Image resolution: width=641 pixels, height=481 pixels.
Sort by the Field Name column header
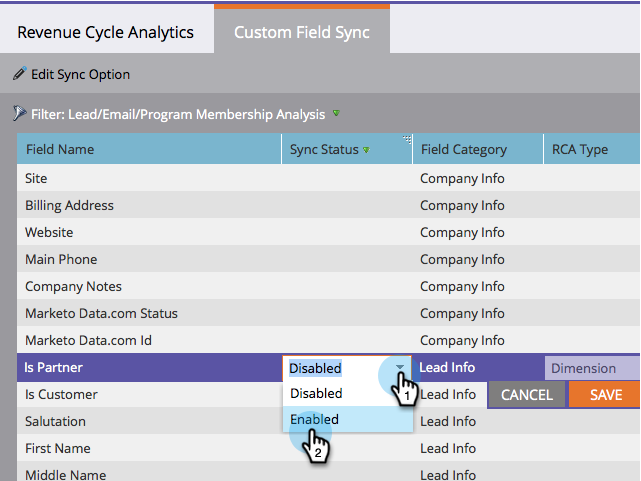tap(60, 150)
